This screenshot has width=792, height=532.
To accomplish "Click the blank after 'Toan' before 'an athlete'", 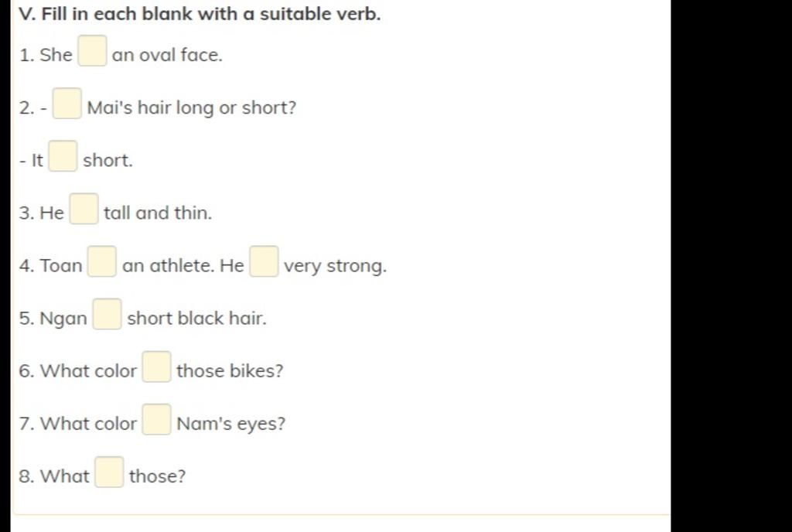I will [102, 261].
